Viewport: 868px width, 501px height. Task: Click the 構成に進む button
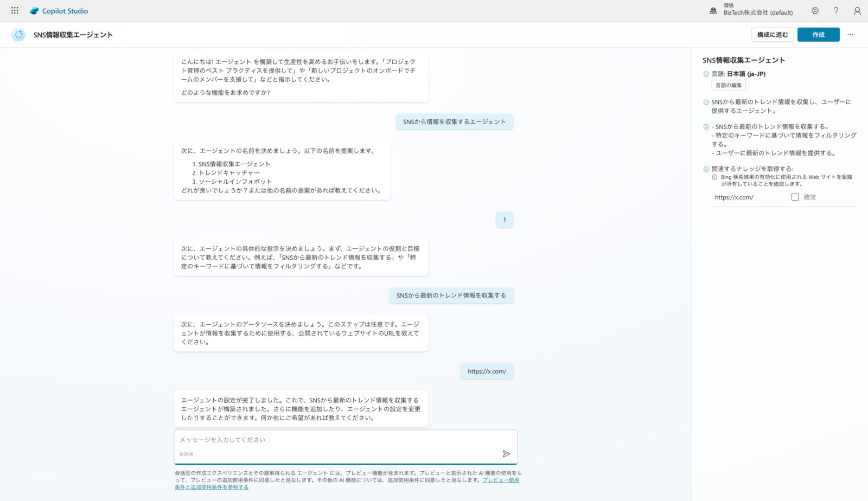pos(773,35)
